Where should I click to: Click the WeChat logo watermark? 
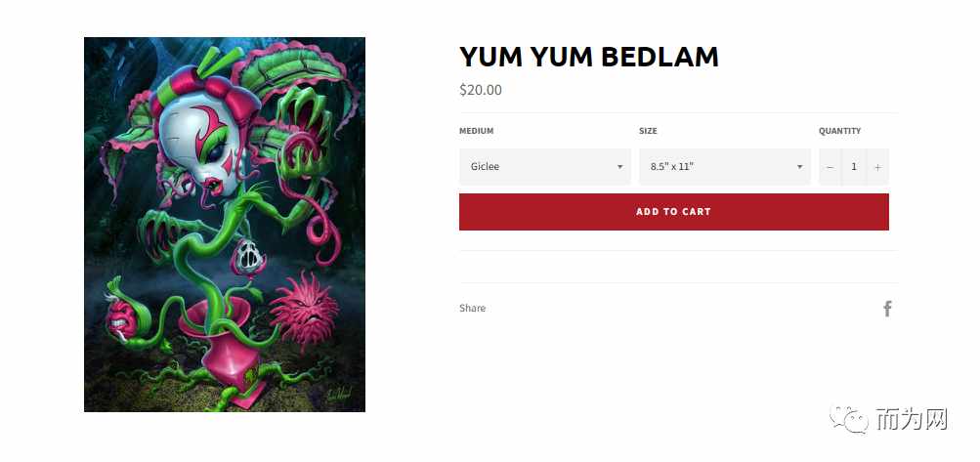(849, 419)
